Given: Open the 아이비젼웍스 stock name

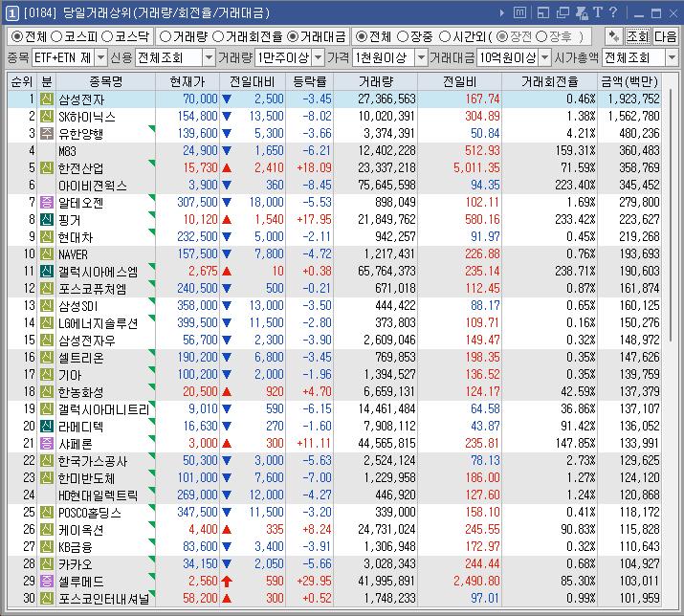Looking at the screenshot, I should [x=93, y=186].
